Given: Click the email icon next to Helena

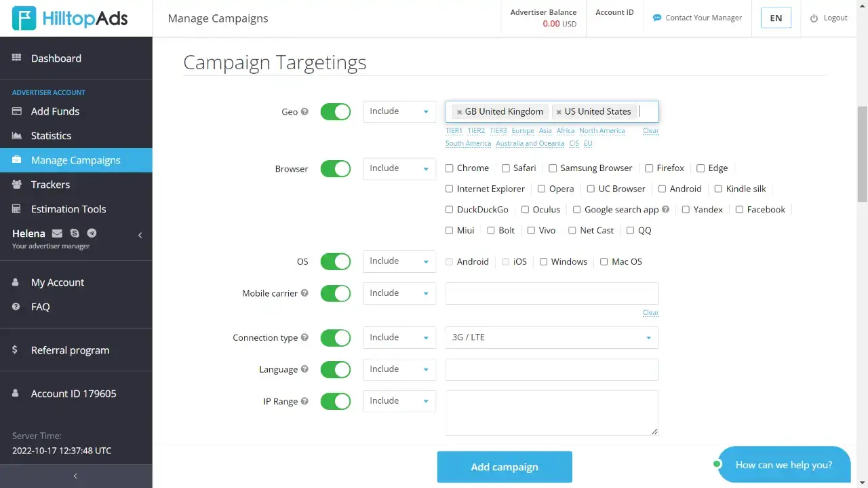Looking at the screenshot, I should pyautogui.click(x=57, y=233).
